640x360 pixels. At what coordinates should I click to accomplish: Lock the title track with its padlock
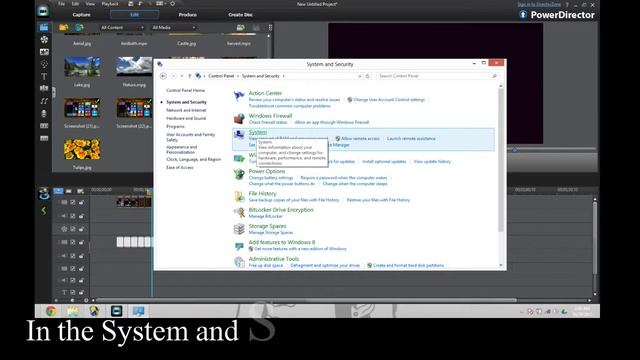(x=81, y=292)
